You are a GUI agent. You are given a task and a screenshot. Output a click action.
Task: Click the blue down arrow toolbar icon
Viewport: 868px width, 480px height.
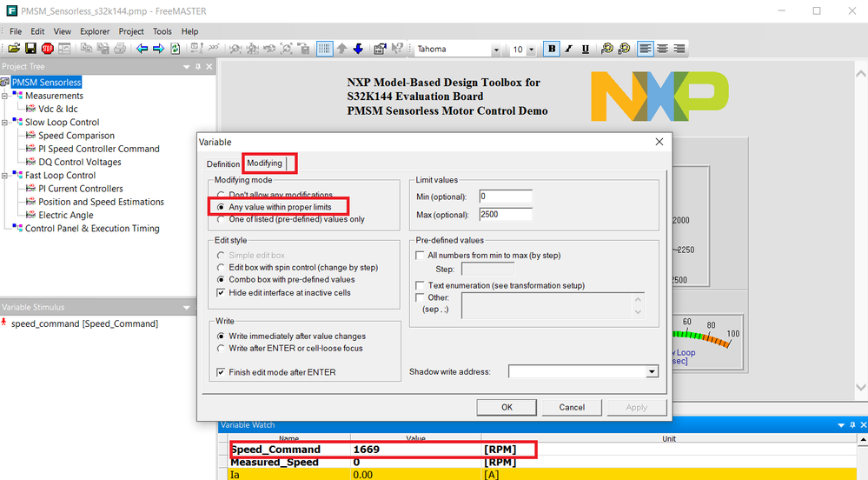tap(358, 49)
